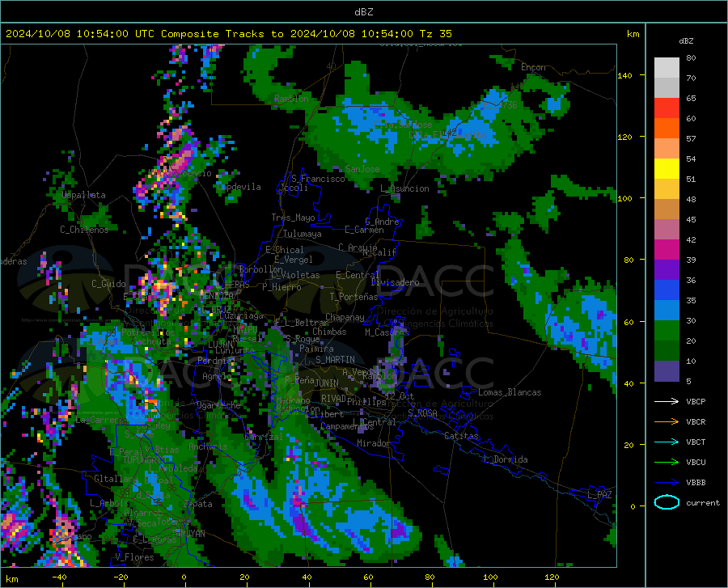728x588 pixels.
Task: Click the 'dBZ' title at top center
Action: (363, 12)
